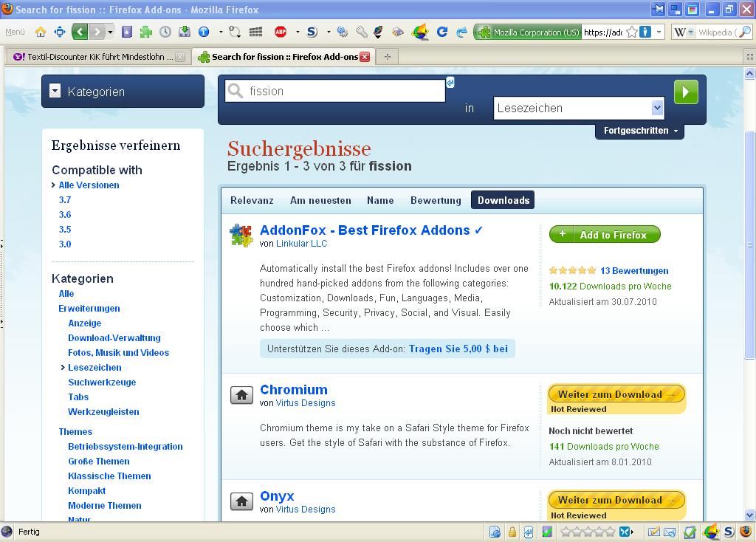Screen dimensions: 756x542
Task: Open the Downloads toolbar icon
Action: (184, 32)
